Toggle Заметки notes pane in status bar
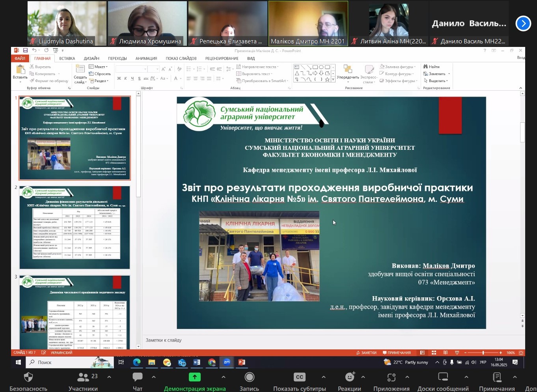 366,353
